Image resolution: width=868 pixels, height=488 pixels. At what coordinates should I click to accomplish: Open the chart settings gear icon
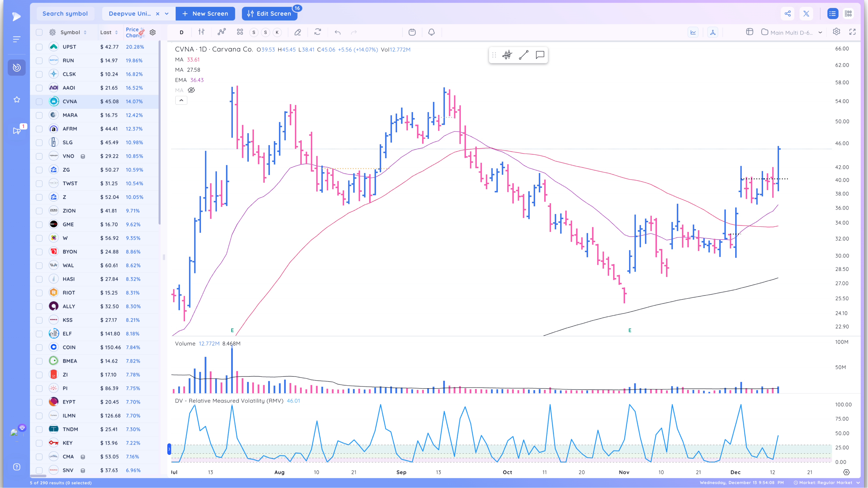tap(836, 32)
